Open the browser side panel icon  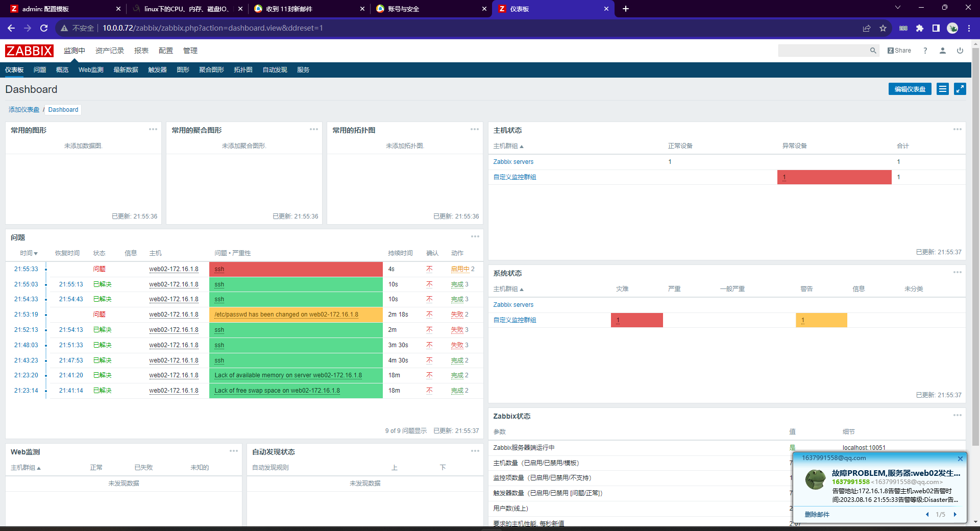click(936, 28)
